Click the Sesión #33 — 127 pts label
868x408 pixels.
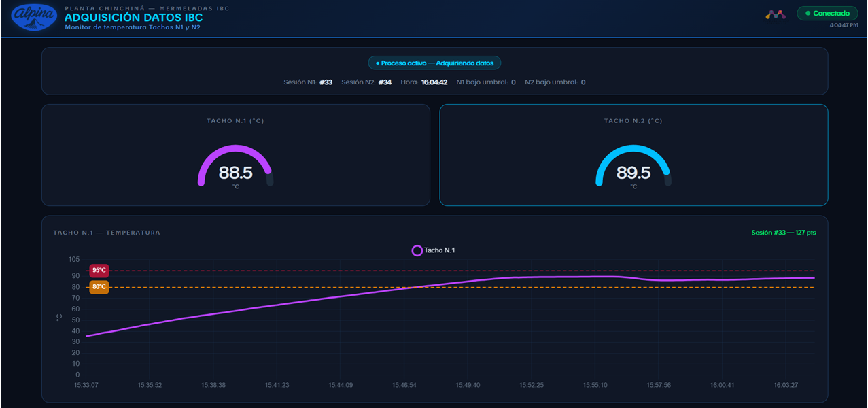pos(784,233)
